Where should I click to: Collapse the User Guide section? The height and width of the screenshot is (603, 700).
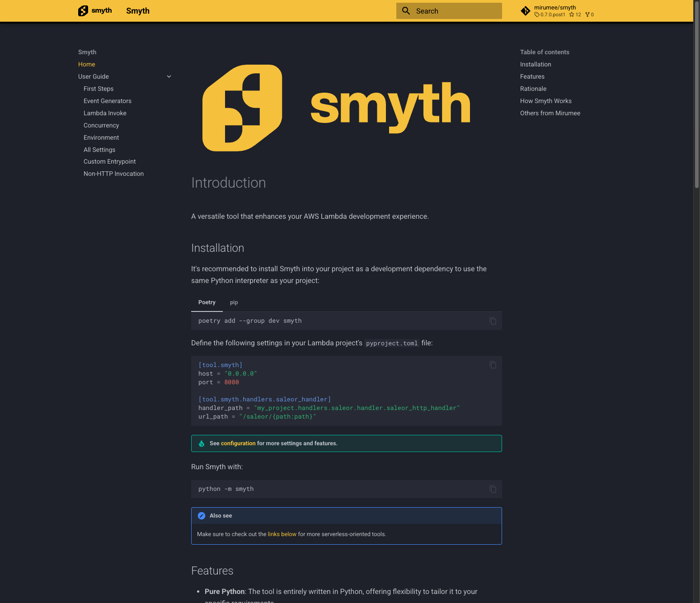coord(169,76)
